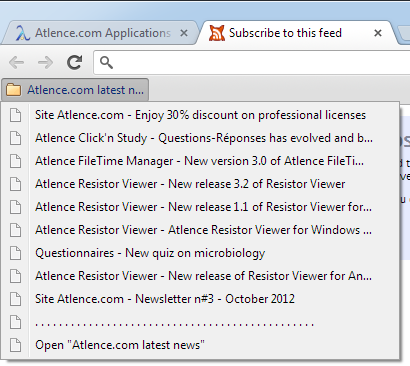The image size is (410, 366).
Task: Select Open "Atlence.com latest news"
Action: pyautogui.click(x=200, y=345)
